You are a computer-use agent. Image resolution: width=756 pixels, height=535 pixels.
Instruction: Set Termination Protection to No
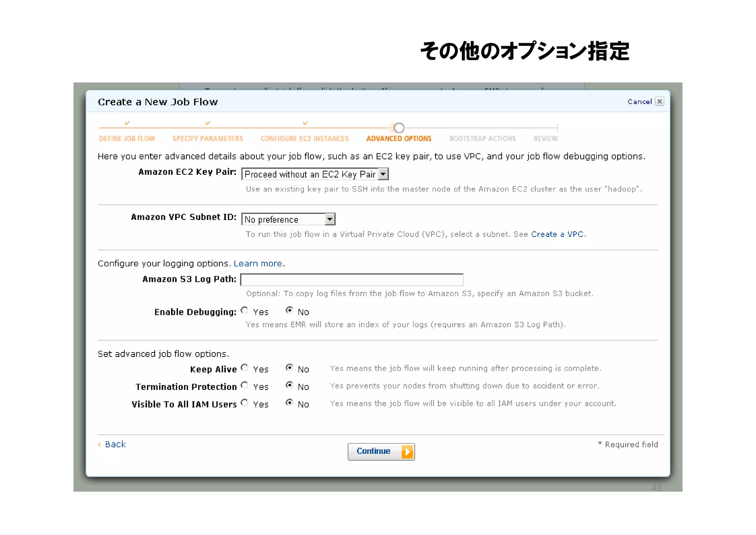point(289,385)
